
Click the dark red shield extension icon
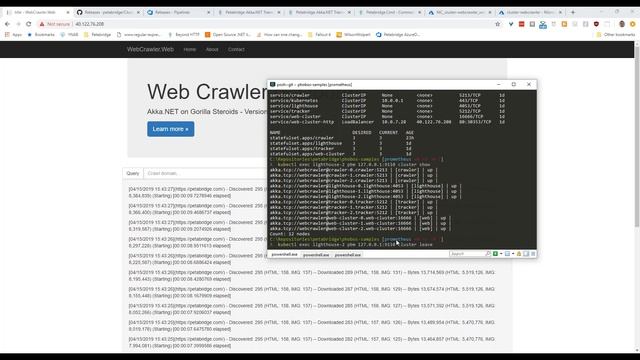tap(596, 24)
